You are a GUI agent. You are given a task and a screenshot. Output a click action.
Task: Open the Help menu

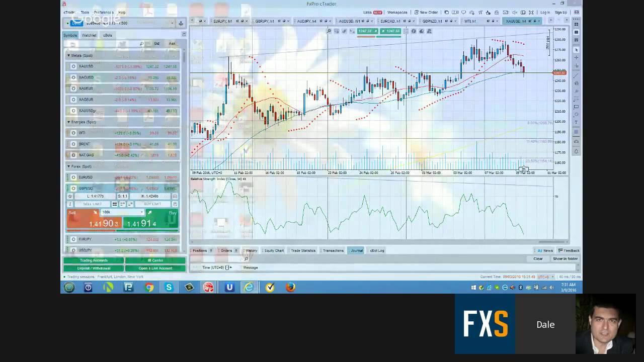(122, 13)
